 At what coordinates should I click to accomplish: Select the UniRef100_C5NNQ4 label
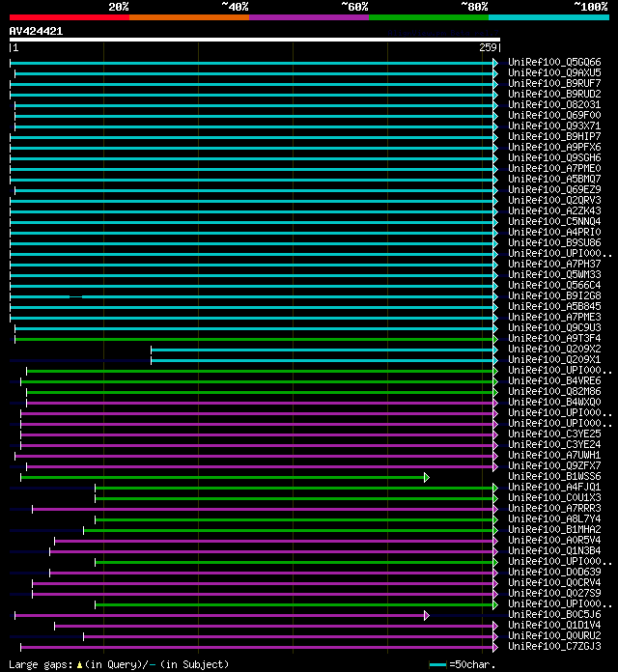pos(554,222)
